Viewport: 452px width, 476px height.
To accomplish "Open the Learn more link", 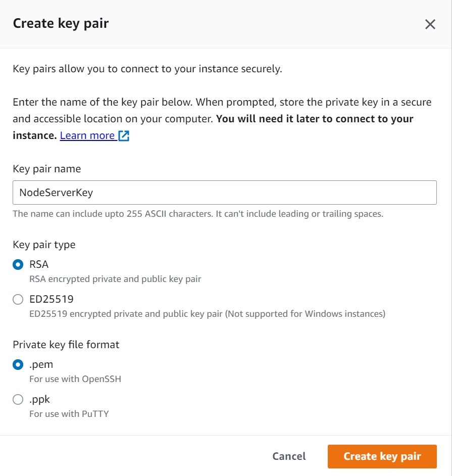I will [x=86, y=135].
